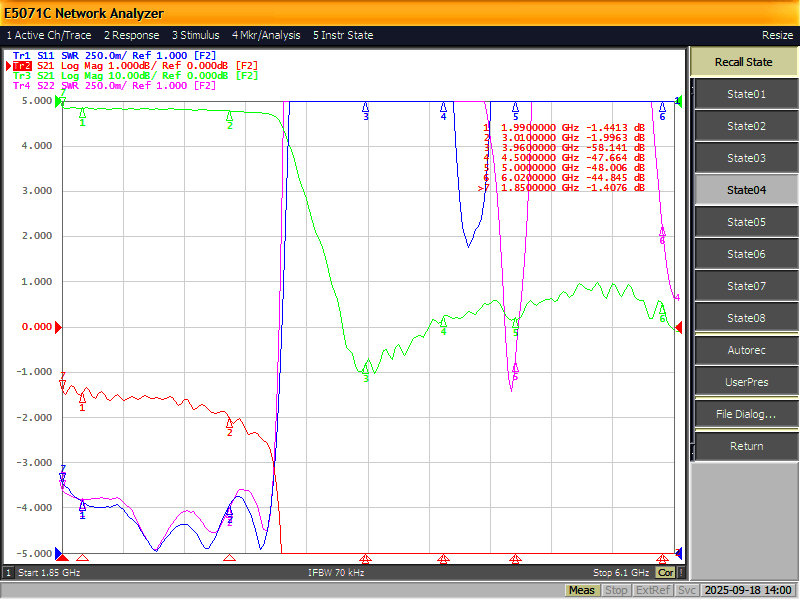Viewport: 800px width, 600px height.
Task: Recall State01
Action: pyautogui.click(x=746, y=94)
